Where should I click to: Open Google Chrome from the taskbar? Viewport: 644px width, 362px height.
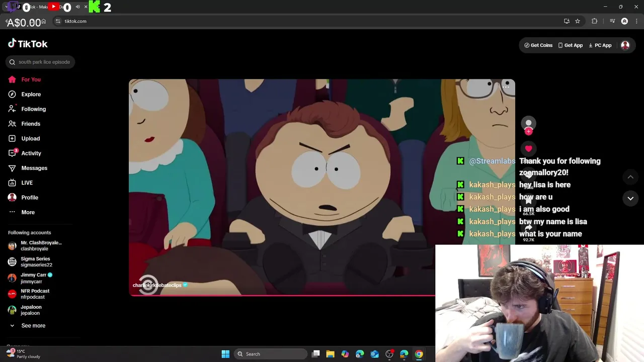(x=419, y=354)
